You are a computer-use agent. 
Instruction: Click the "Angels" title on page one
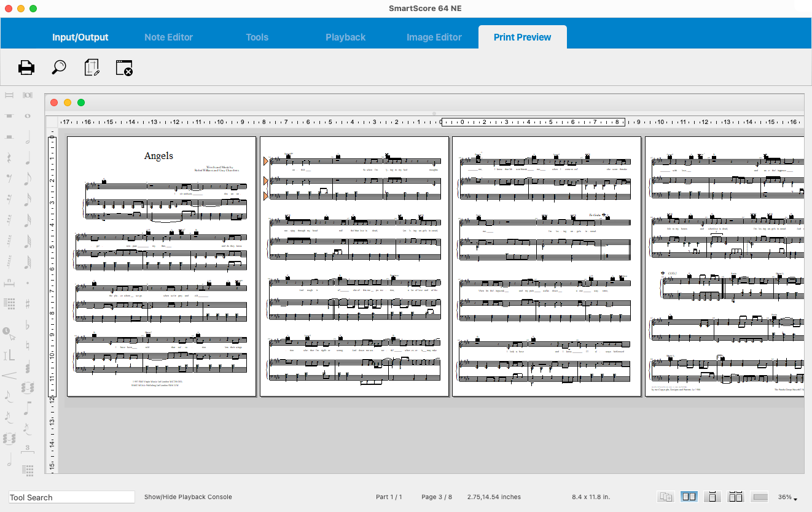coord(158,156)
